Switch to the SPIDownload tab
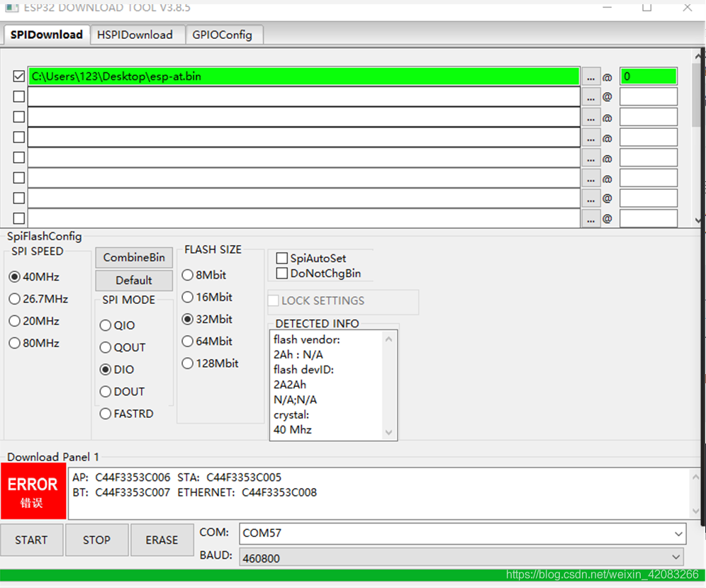 47,35
